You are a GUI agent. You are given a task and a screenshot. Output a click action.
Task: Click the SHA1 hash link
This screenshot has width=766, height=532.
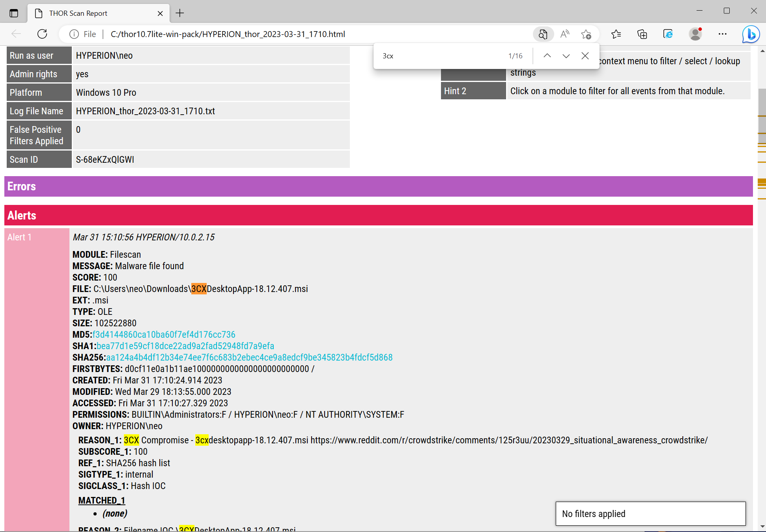pyautogui.click(x=185, y=346)
